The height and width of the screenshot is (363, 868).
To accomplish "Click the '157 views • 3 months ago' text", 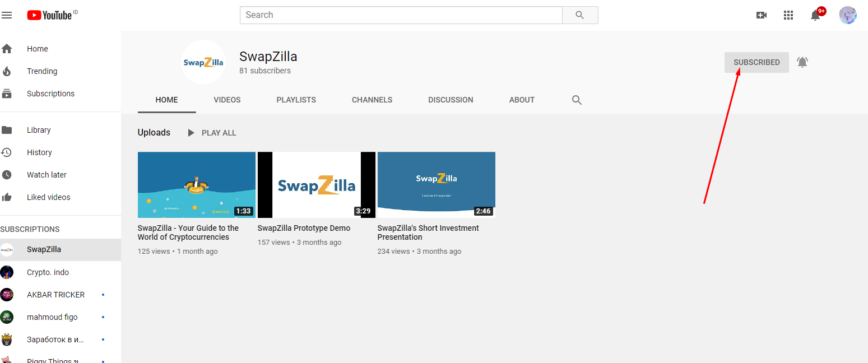I will [299, 243].
